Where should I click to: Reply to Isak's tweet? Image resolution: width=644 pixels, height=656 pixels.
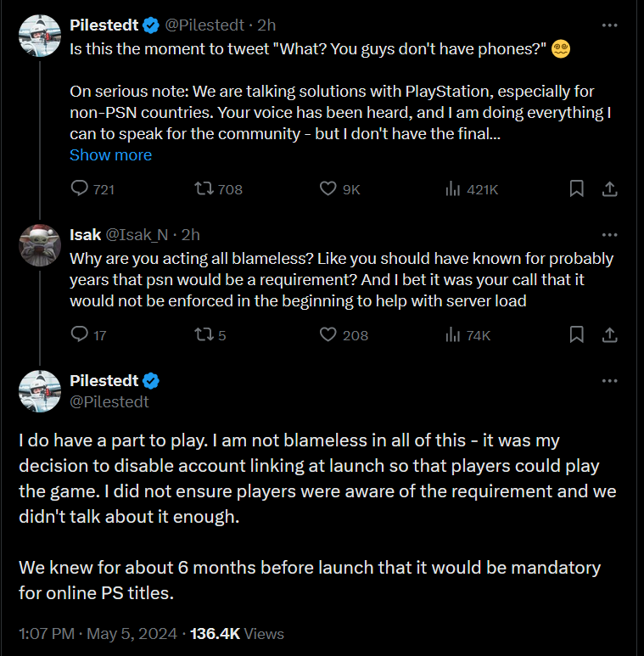tap(79, 335)
